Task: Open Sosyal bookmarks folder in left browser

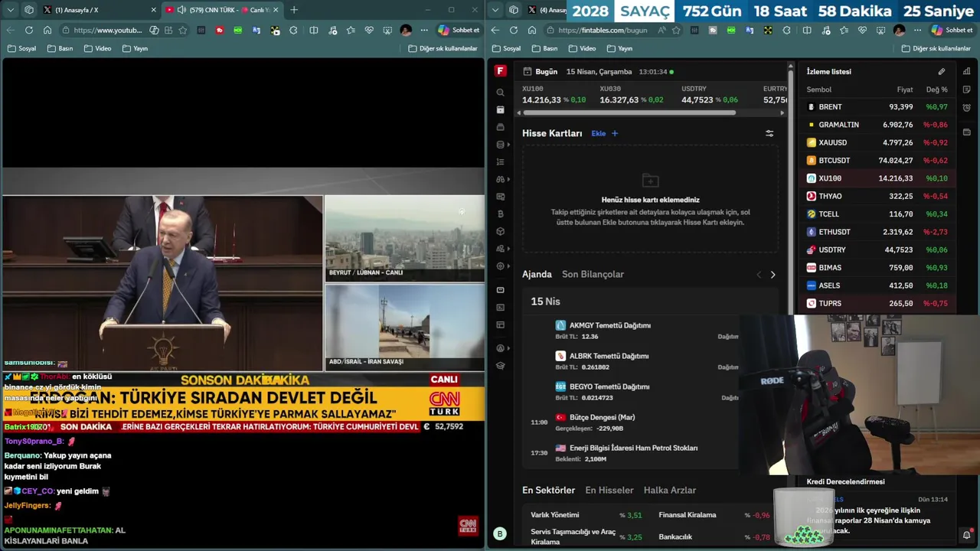Action: (x=21, y=48)
